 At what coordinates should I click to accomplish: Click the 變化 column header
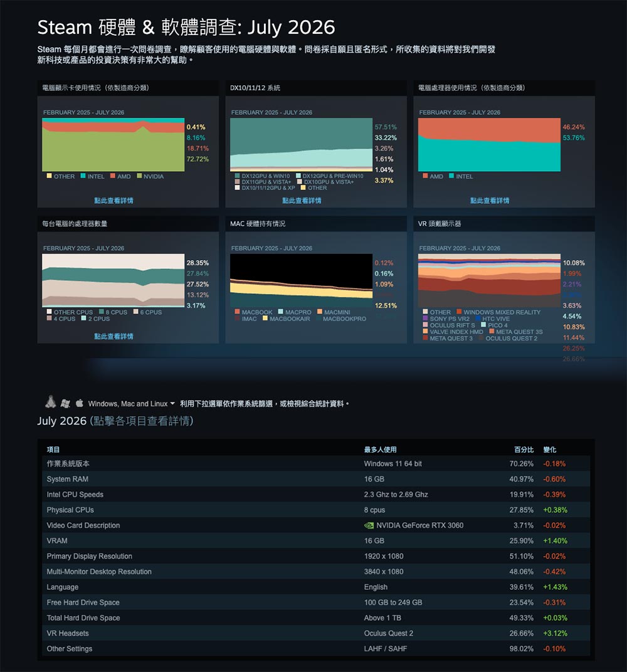click(x=550, y=449)
